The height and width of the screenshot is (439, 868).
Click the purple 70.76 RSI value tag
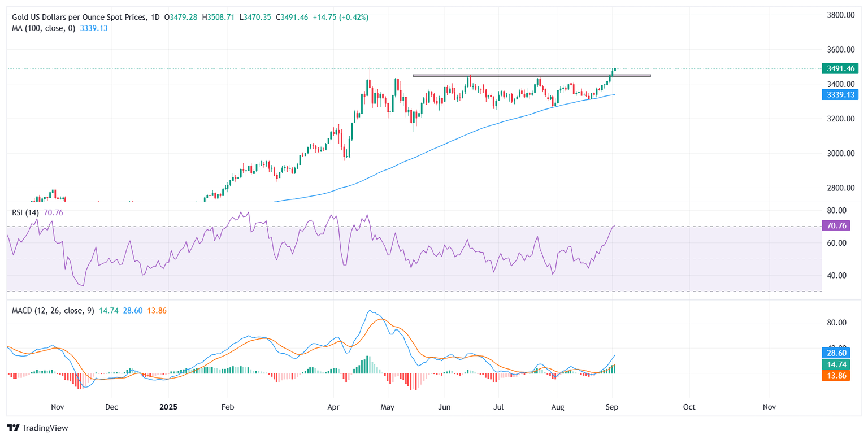[839, 227]
